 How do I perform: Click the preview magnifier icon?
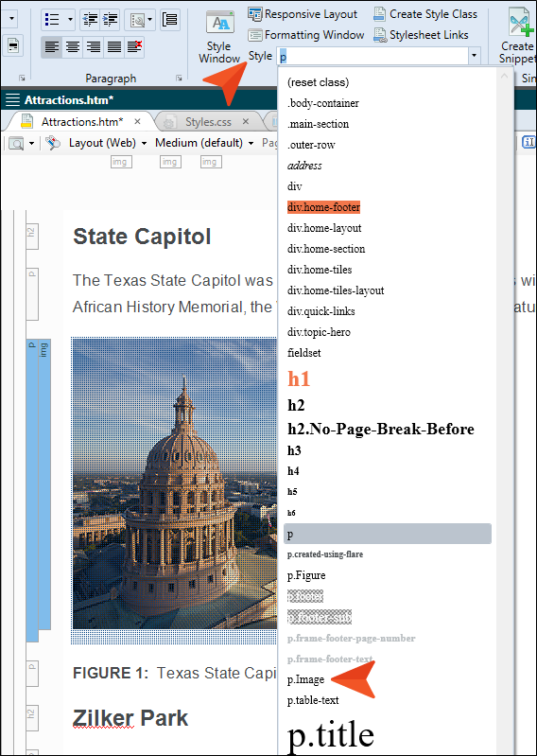point(16,143)
